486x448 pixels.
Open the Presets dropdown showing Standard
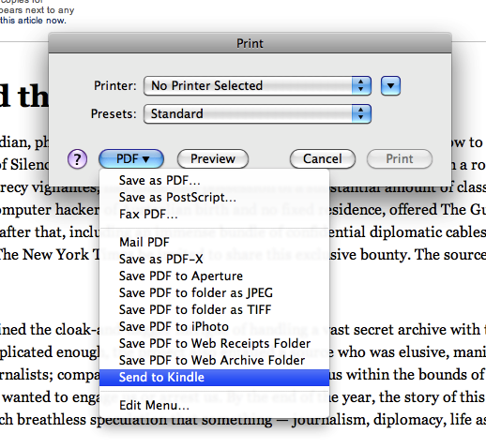[257, 113]
